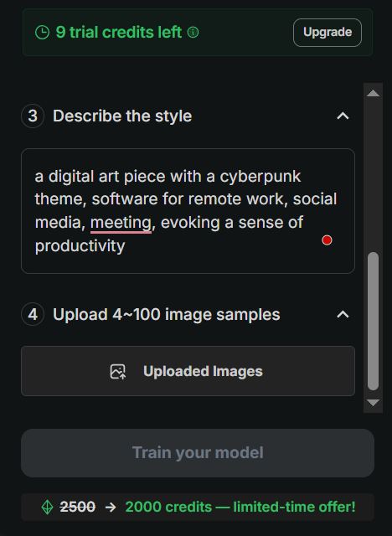Screen dimensions: 392x536
Task: Open the info icon next to credits left
Action: (193, 33)
